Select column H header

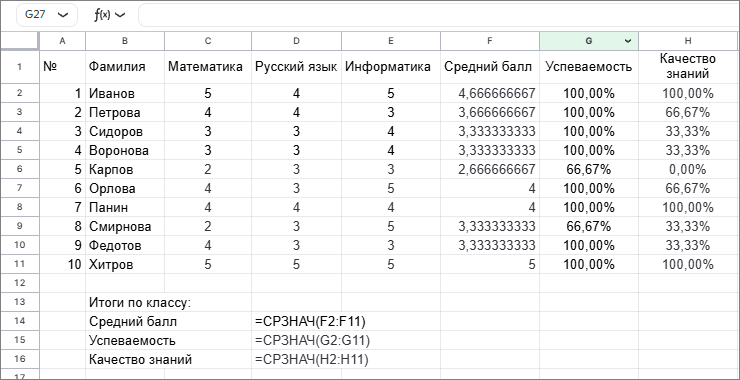(x=688, y=41)
